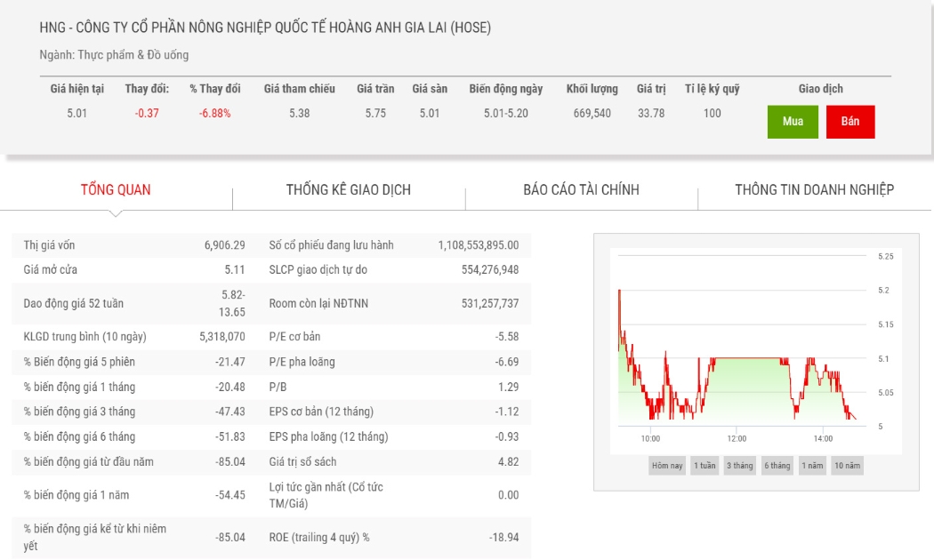
Task: Click the Room còn lại NĐTNN value 531,257,737
Action: point(489,303)
